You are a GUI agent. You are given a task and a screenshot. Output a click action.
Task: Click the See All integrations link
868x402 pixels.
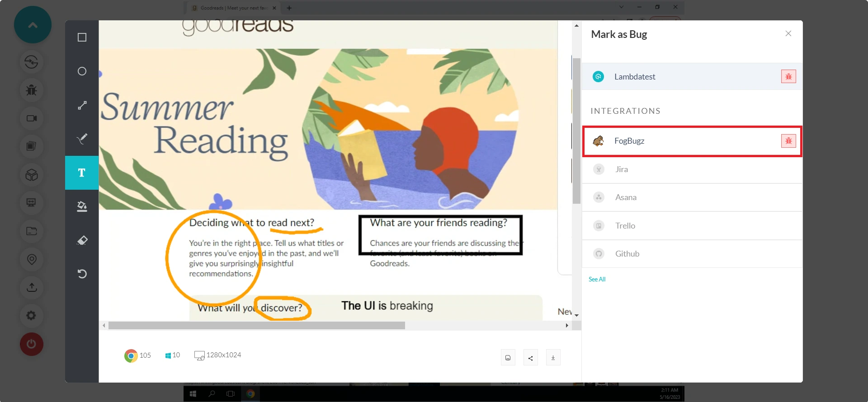coord(597,279)
